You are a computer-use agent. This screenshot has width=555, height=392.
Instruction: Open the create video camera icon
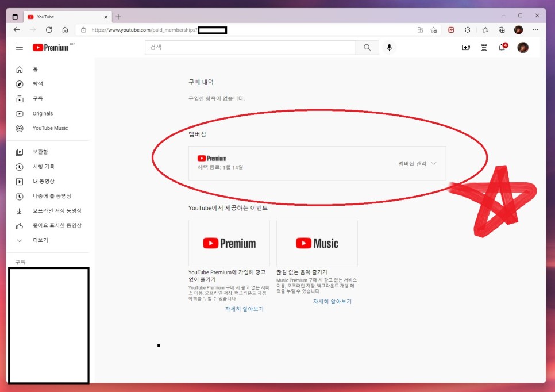(466, 48)
